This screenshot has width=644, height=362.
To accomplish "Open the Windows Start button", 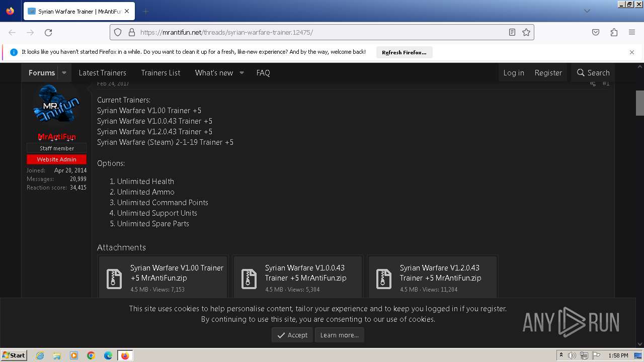I will tap(14, 355).
